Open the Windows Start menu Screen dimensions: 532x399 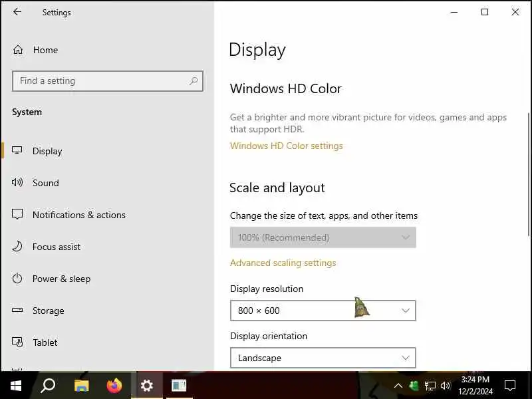15,386
